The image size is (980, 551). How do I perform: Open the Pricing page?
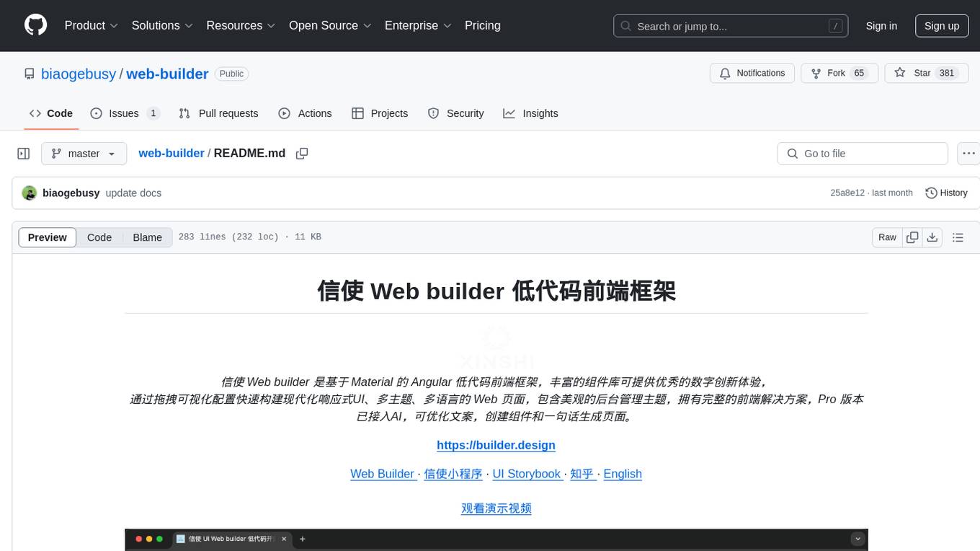tap(483, 25)
